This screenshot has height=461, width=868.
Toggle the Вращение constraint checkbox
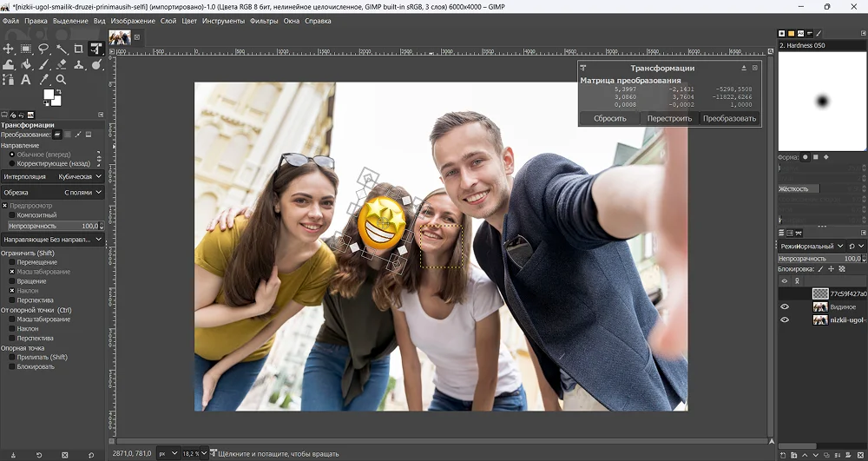(12, 281)
